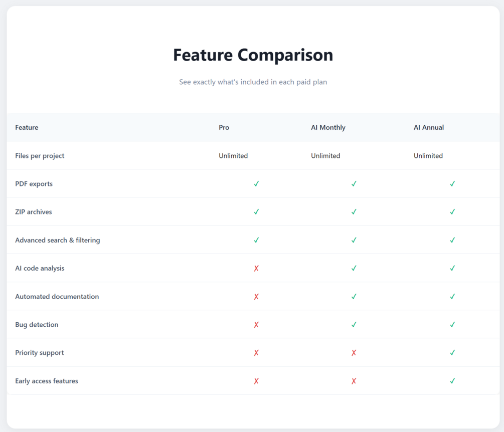The width and height of the screenshot is (504, 432).
Task: Click the Pro red X for Bug detection
Action: click(256, 325)
